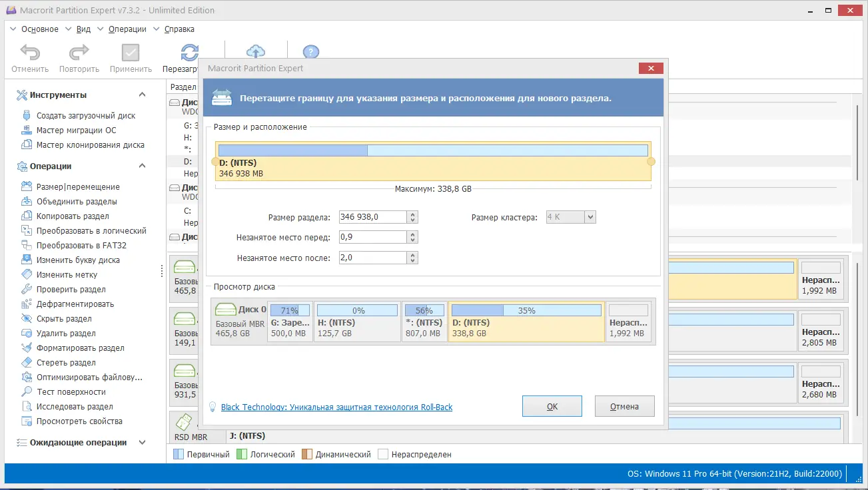Select Стереть раздел operation
The height and width of the screenshot is (490, 868).
coord(66,363)
